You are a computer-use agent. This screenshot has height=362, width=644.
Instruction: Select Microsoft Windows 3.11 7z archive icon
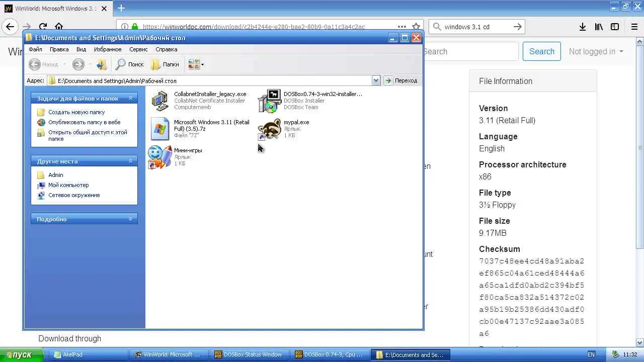[x=160, y=129]
